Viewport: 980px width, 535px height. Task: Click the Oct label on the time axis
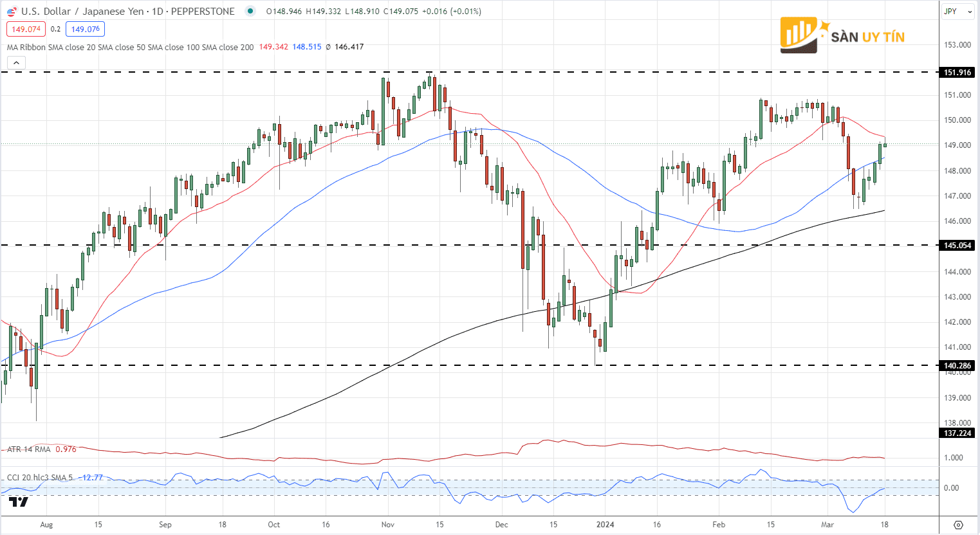tap(274, 525)
